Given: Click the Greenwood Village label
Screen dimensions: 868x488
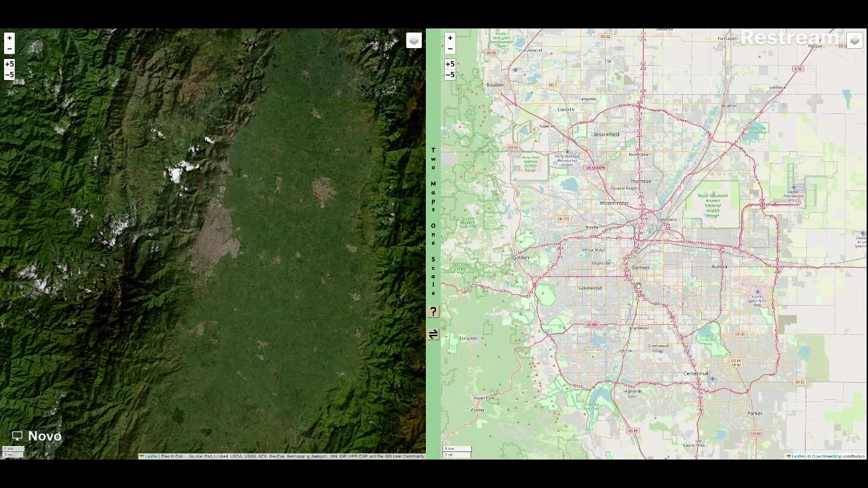Looking at the screenshot, I should tap(658, 348).
